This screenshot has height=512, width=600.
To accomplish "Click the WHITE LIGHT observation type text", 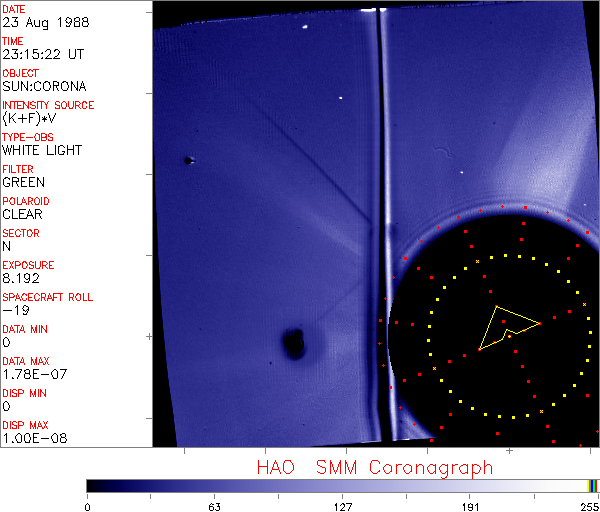I will click(42, 150).
